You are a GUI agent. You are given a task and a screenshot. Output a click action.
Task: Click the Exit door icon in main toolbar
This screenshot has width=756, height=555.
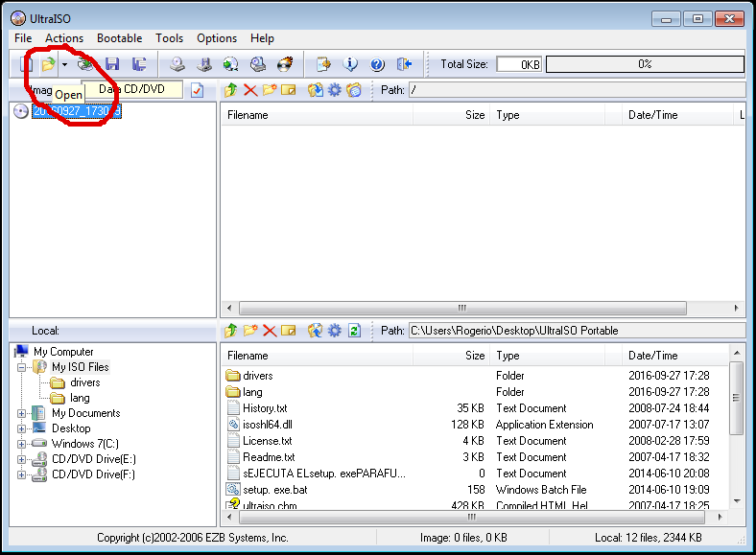(404, 64)
